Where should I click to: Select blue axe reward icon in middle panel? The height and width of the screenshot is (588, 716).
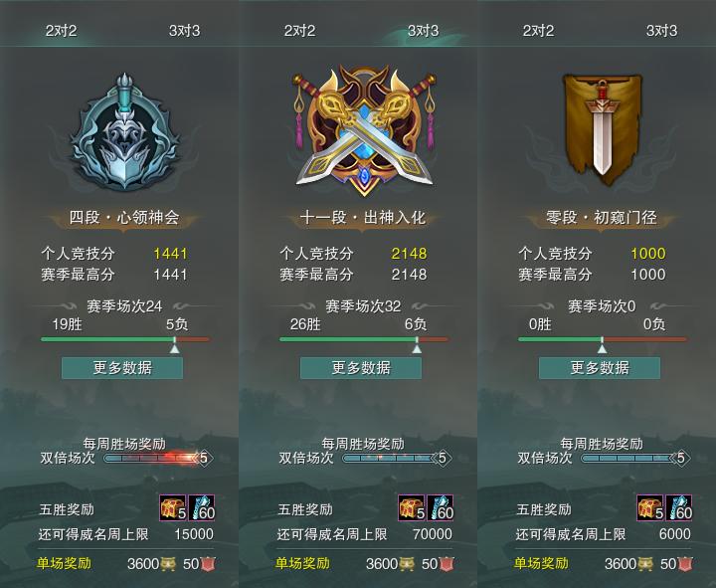441,507
